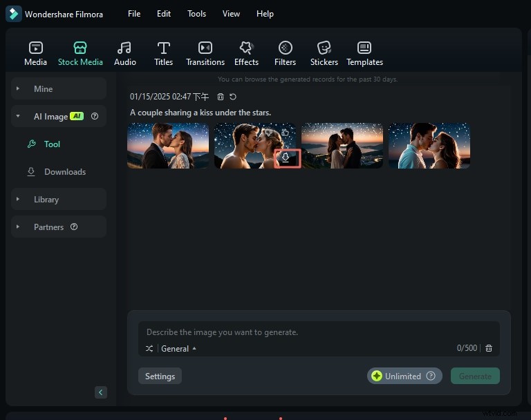Open the Tools menu
The image size is (531, 420).
point(196,13)
